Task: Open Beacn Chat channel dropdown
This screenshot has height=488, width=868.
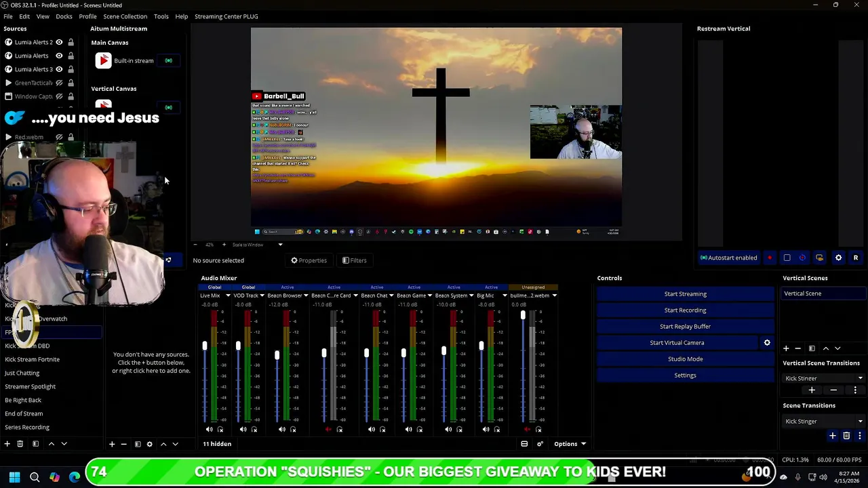Action: coord(391,296)
